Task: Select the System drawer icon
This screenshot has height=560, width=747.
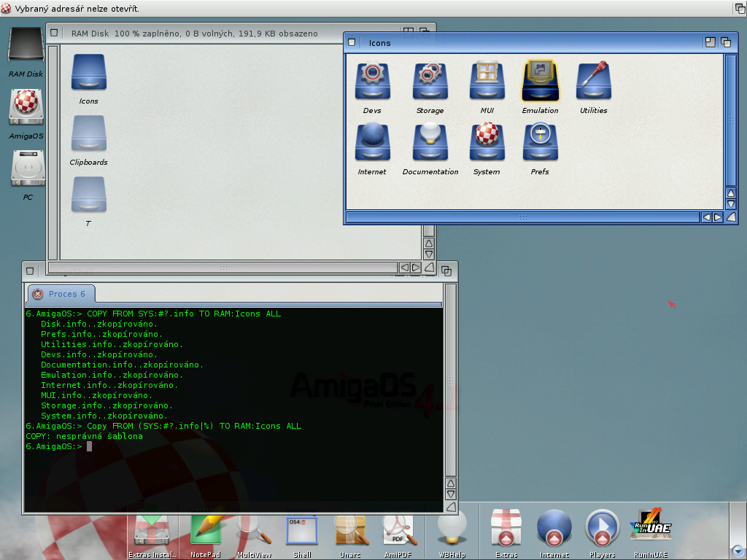Action: (x=487, y=143)
